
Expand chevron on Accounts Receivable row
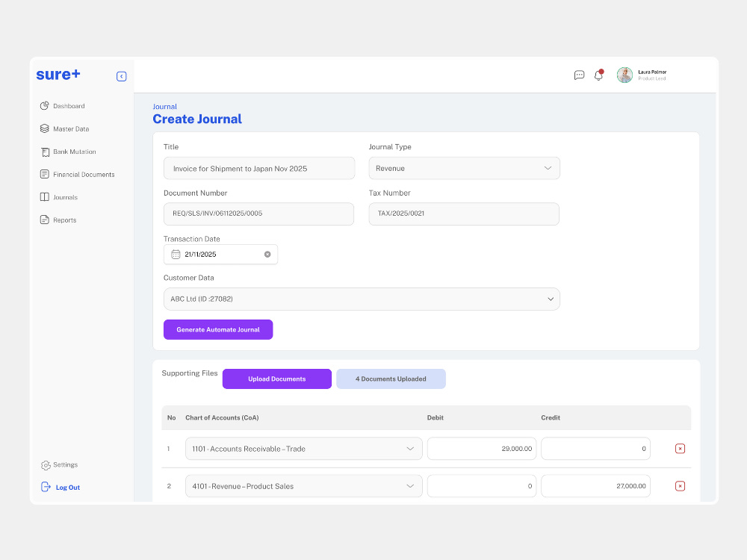pyautogui.click(x=409, y=449)
